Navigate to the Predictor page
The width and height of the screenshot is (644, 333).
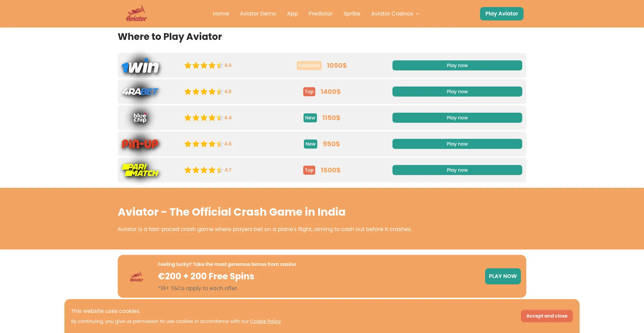321,14
